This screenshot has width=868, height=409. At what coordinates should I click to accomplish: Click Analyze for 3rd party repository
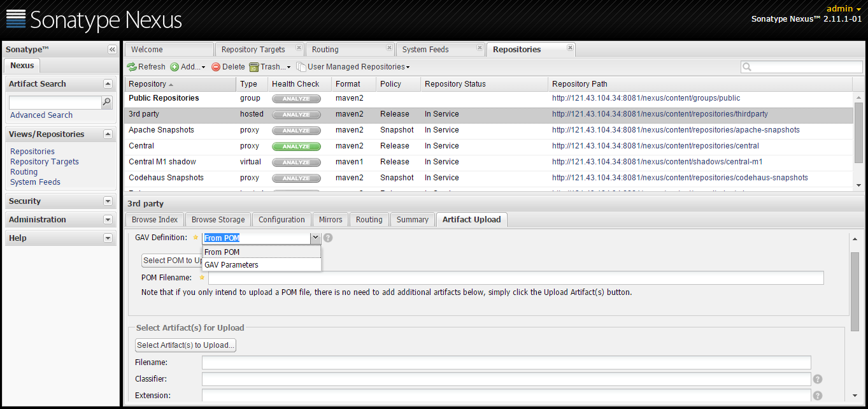point(296,115)
